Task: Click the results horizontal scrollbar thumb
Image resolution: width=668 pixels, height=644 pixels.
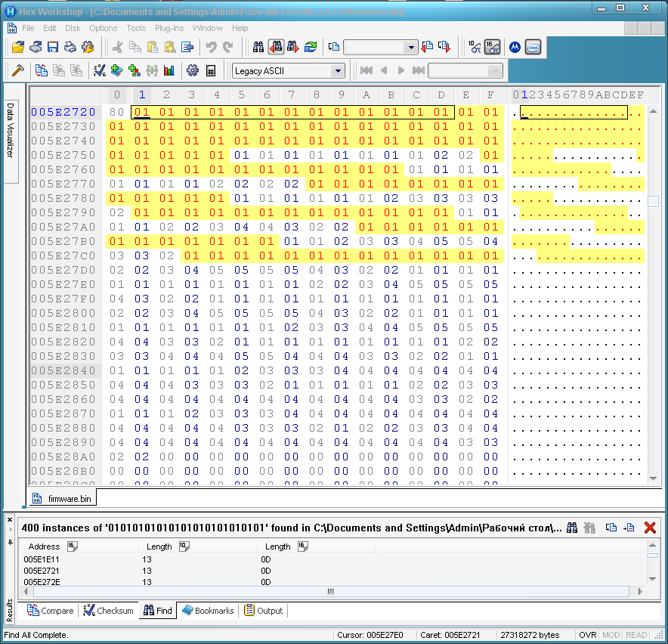Action: (329, 592)
